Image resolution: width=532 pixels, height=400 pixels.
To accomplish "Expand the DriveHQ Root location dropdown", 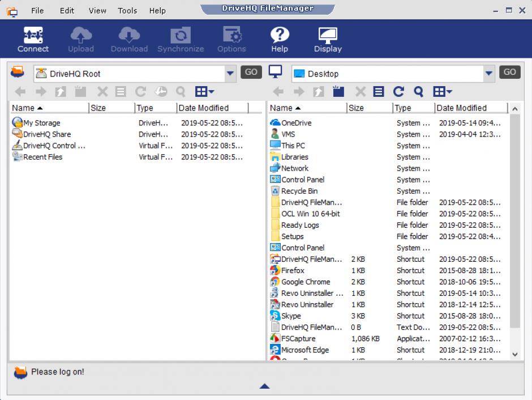I will point(230,73).
